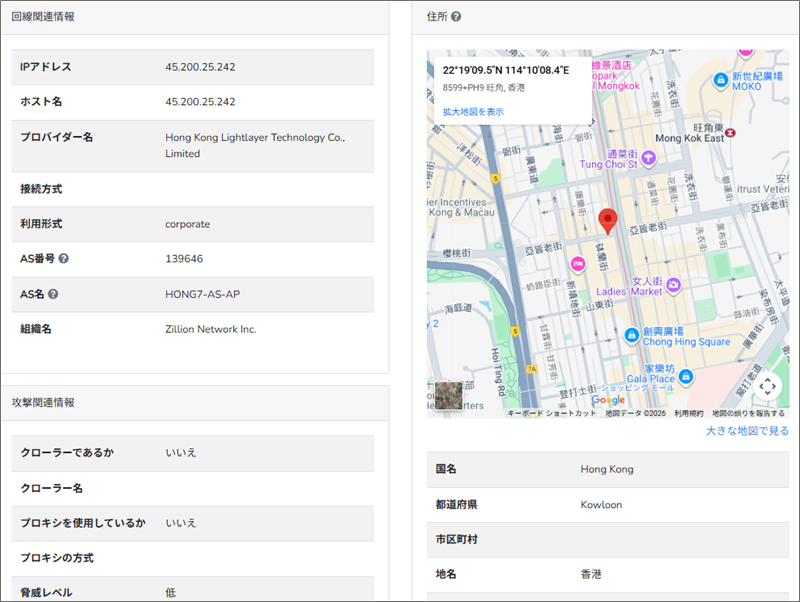Click the help icon next to AS番号

(64, 259)
